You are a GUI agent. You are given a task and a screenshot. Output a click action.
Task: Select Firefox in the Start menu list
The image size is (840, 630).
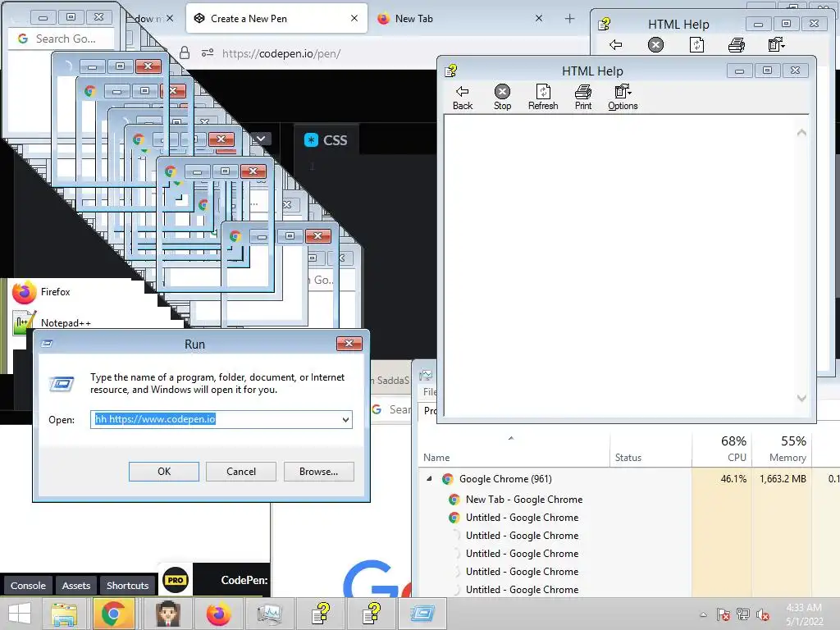pyautogui.click(x=55, y=292)
